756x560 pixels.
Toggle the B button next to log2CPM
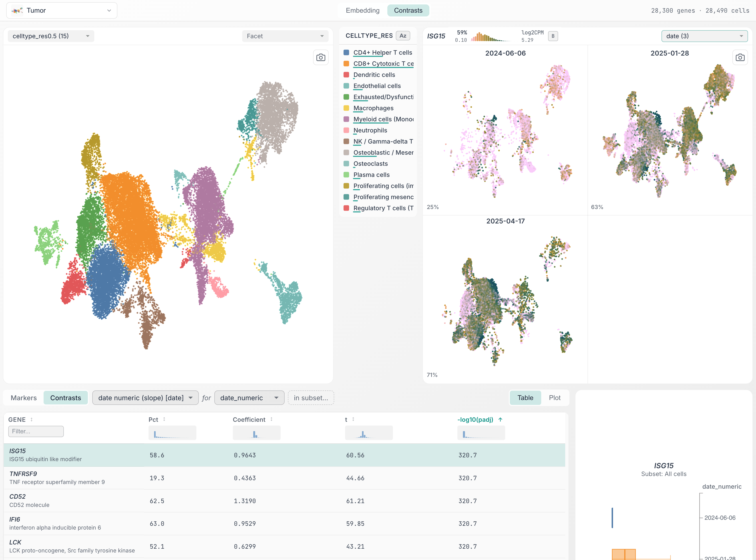click(553, 36)
